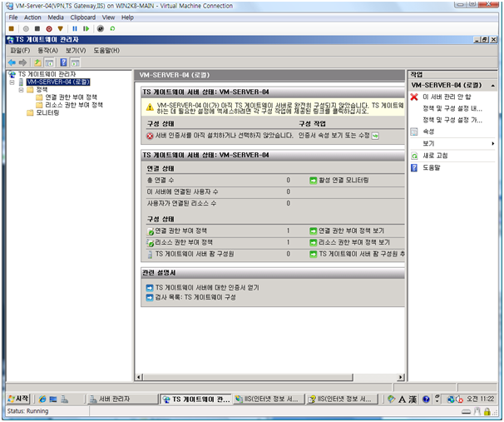Open the Clipboard menu
Screen dimensions: 504x422
pos(83,17)
